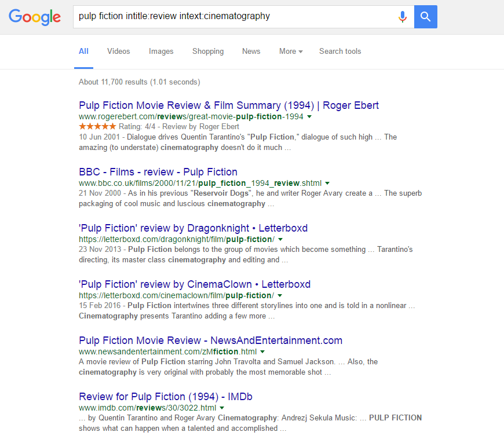504x443 pixels.
Task: Expand arrow beside letterboxd cinemaclown URL
Action: (280, 295)
